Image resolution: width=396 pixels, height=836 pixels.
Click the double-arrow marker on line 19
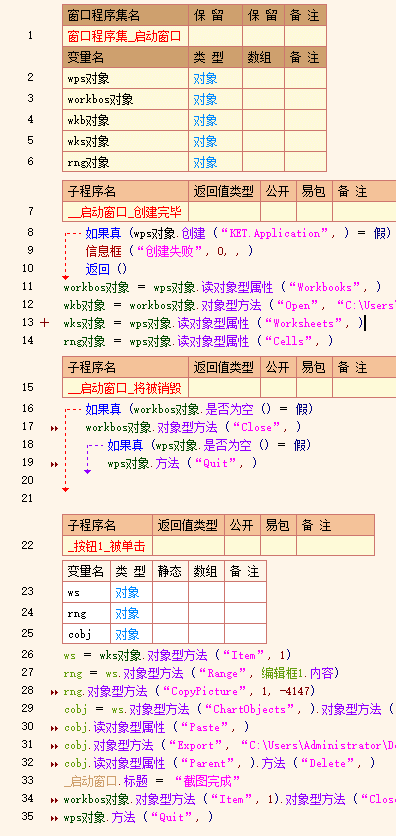click(54, 464)
